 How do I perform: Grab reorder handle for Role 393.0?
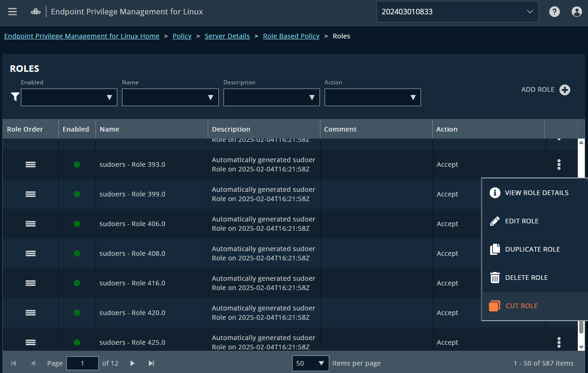click(x=31, y=164)
